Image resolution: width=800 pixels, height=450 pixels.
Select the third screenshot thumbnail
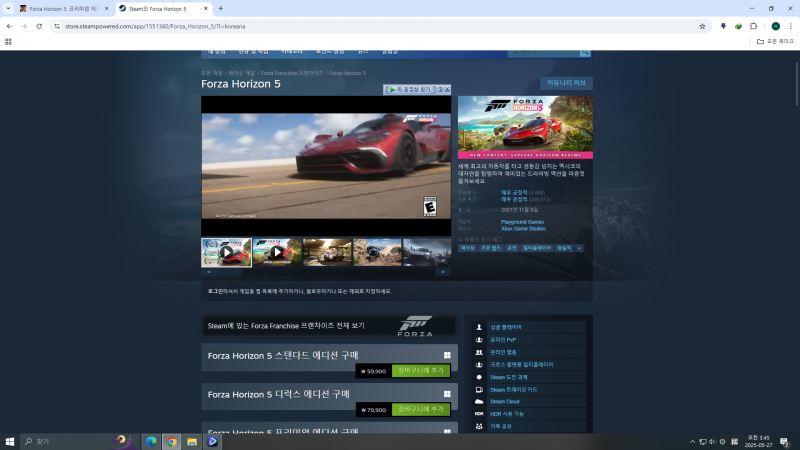pos(327,252)
